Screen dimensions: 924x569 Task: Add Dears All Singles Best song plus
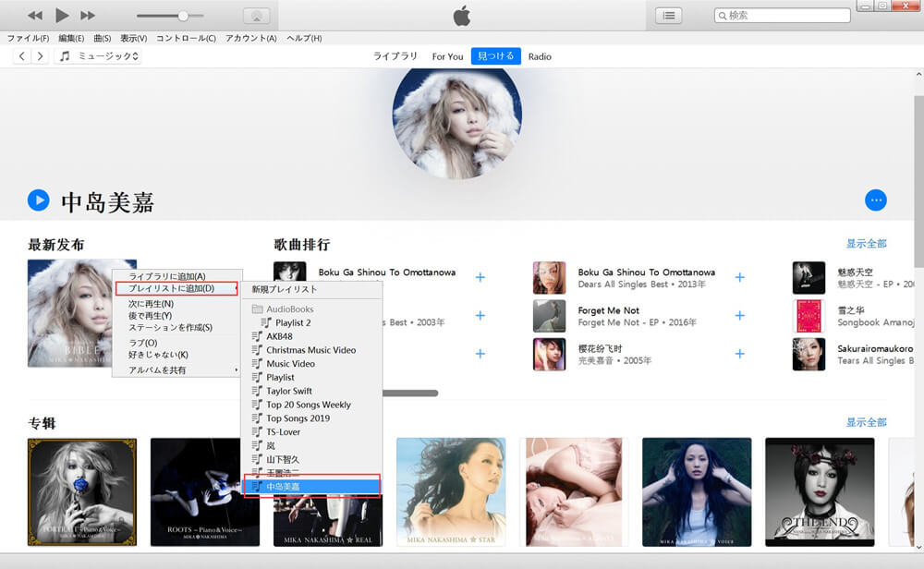click(739, 277)
